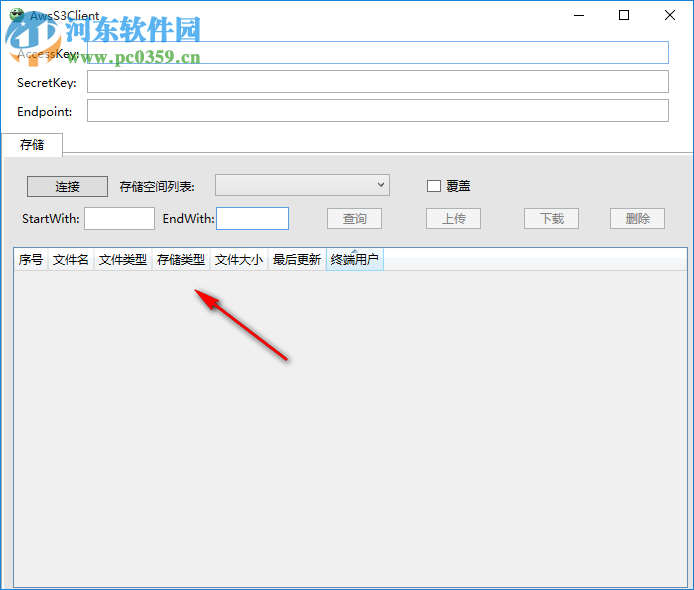Click the 查询 query button

355,219
